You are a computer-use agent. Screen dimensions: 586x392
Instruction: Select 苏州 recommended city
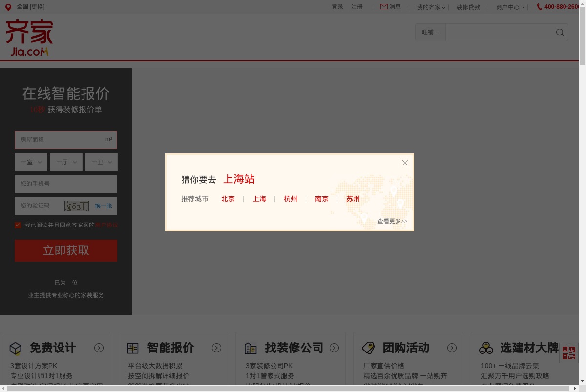point(353,199)
